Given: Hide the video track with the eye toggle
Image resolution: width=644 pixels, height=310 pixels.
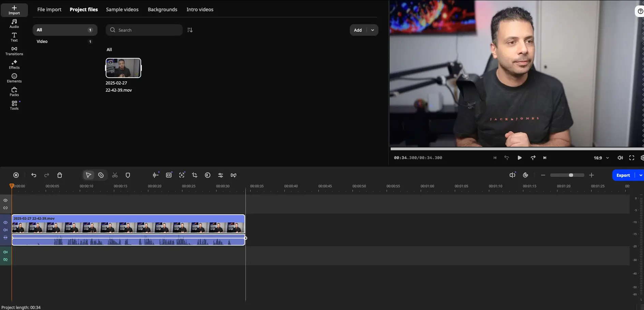Looking at the screenshot, I should [5, 222].
